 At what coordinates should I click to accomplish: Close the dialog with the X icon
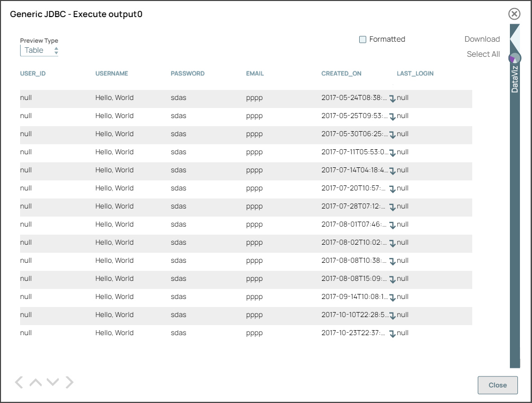tap(514, 14)
